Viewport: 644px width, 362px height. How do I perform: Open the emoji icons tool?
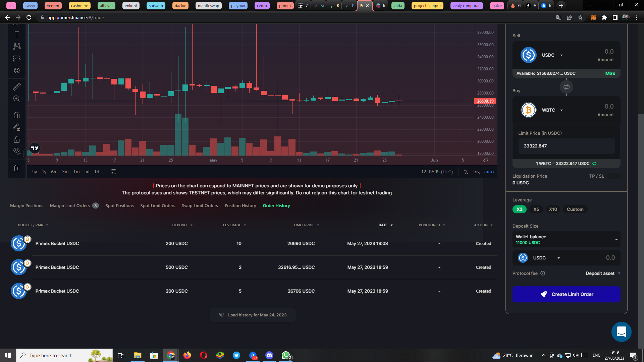click(x=17, y=70)
